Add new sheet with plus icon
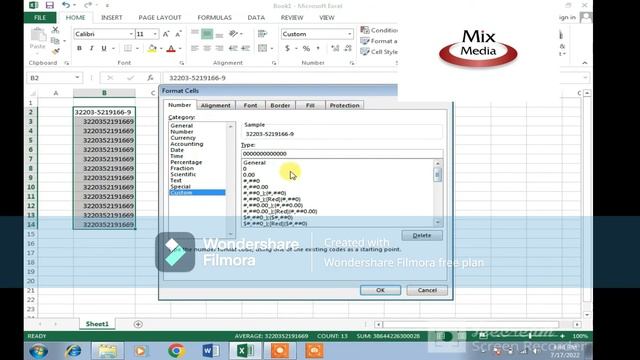 [138, 324]
